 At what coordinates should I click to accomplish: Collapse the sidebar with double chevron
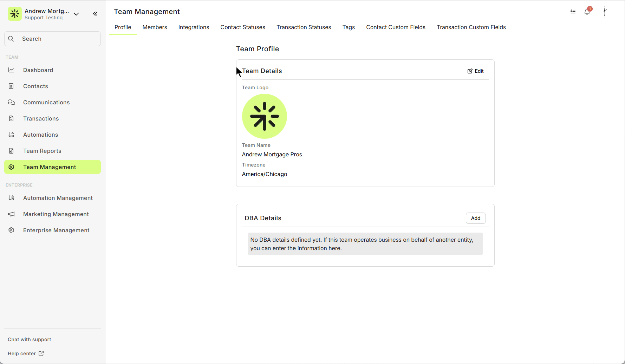[x=95, y=14]
